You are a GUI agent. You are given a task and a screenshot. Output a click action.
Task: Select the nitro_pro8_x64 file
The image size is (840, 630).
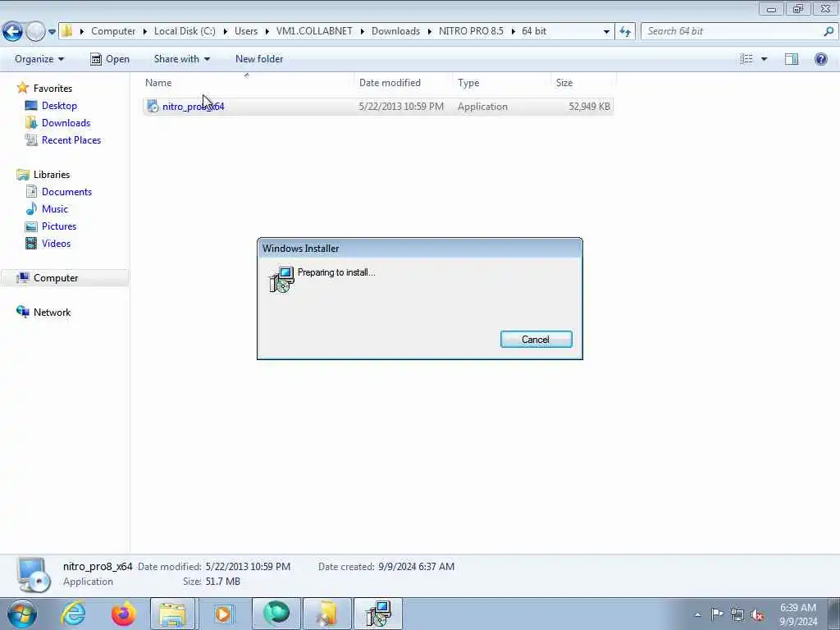tap(377, 107)
